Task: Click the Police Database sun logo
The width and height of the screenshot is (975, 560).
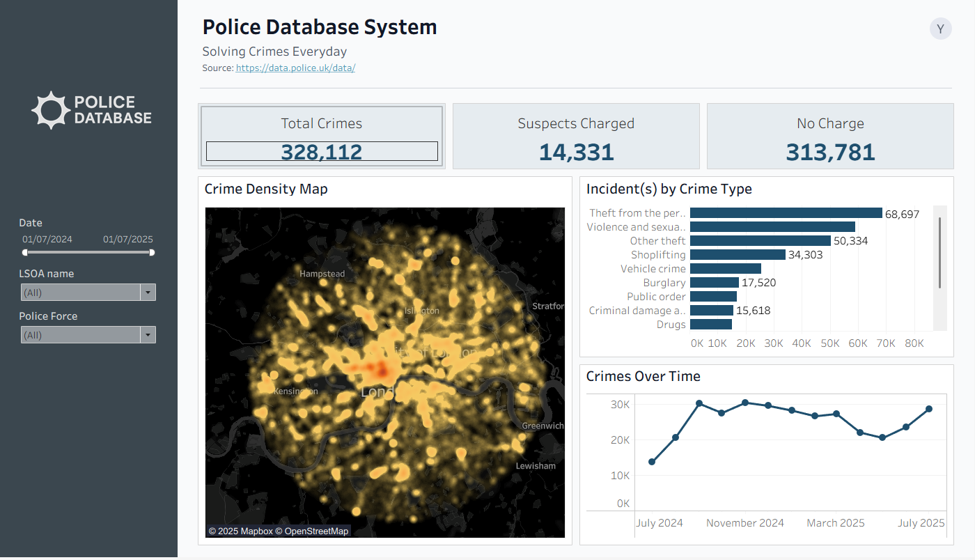Action: point(51,110)
